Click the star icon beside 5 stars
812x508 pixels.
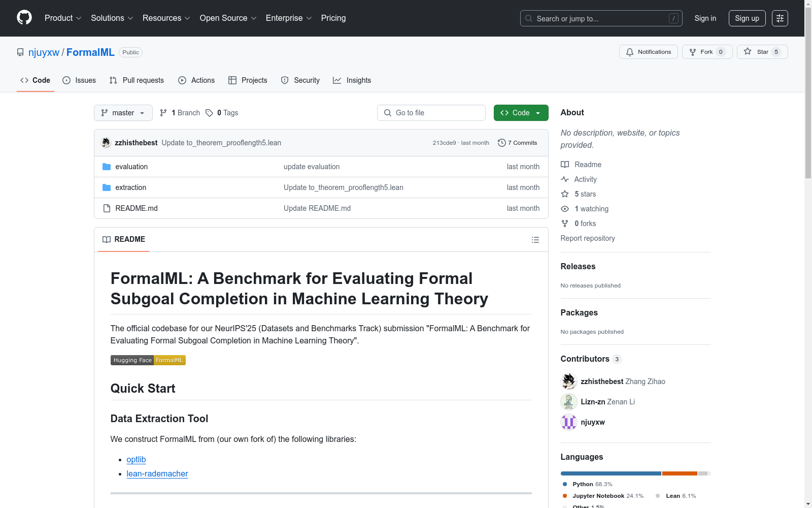point(565,194)
